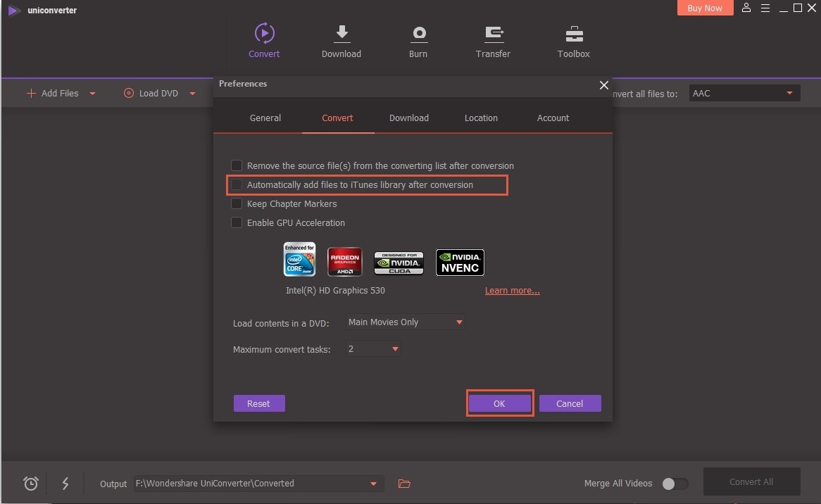
Task: Click the Load DVD button
Action: (x=151, y=93)
